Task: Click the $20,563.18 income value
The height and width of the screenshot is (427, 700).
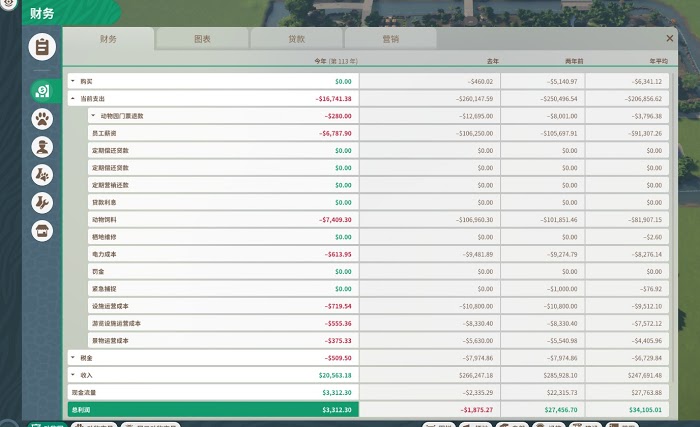Action: tap(335, 375)
